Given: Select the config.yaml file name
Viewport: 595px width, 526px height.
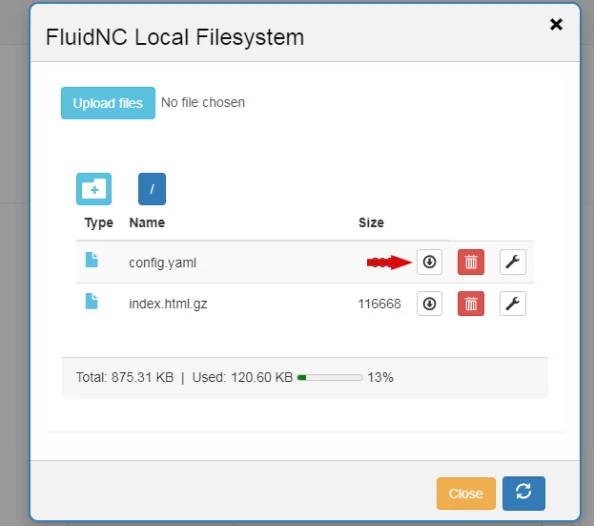Looking at the screenshot, I should coord(162,263).
